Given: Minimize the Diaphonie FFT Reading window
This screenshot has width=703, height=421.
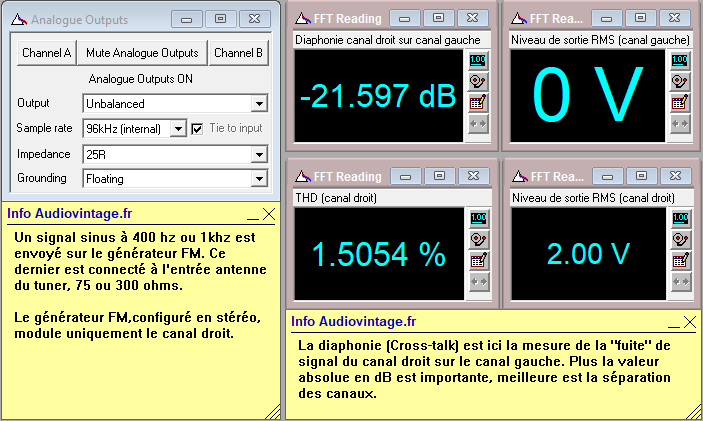Looking at the screenshot, I should pos(404,18).
